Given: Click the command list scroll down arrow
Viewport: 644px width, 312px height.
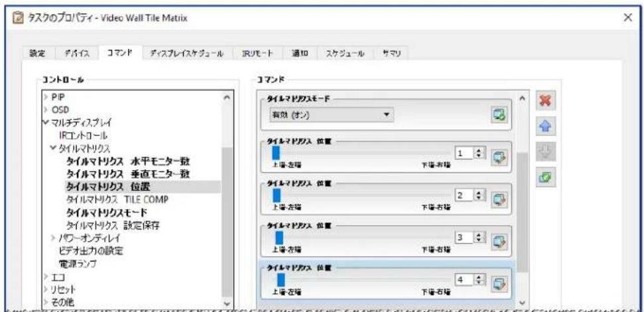Looking at the screenshot, I should point(521,303).
